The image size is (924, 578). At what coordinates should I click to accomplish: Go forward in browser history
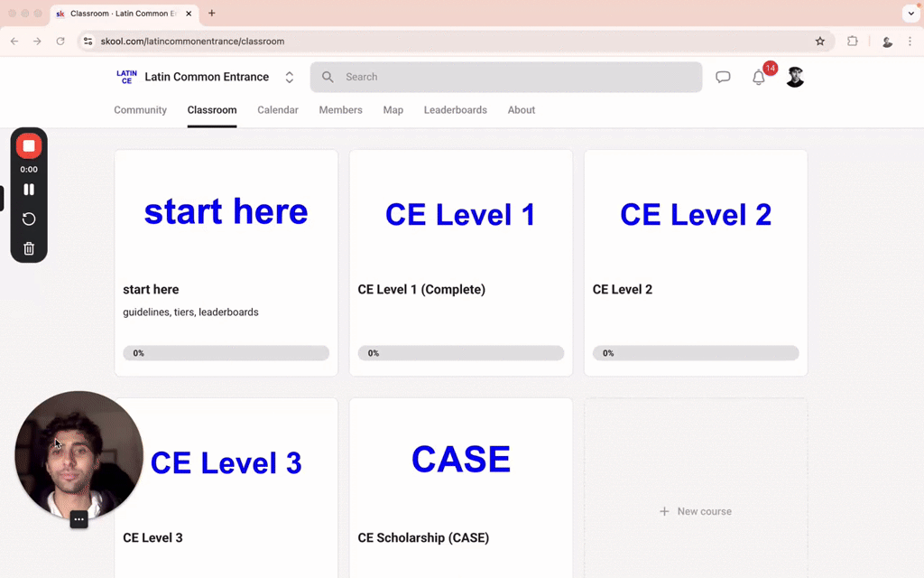37,42
